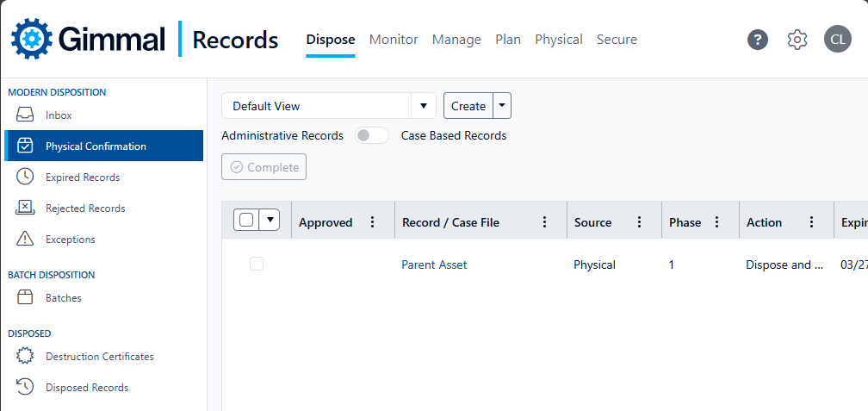Toggle Administrative or Case Based Records switch
The image size is (868, 411).
(371, 136)
